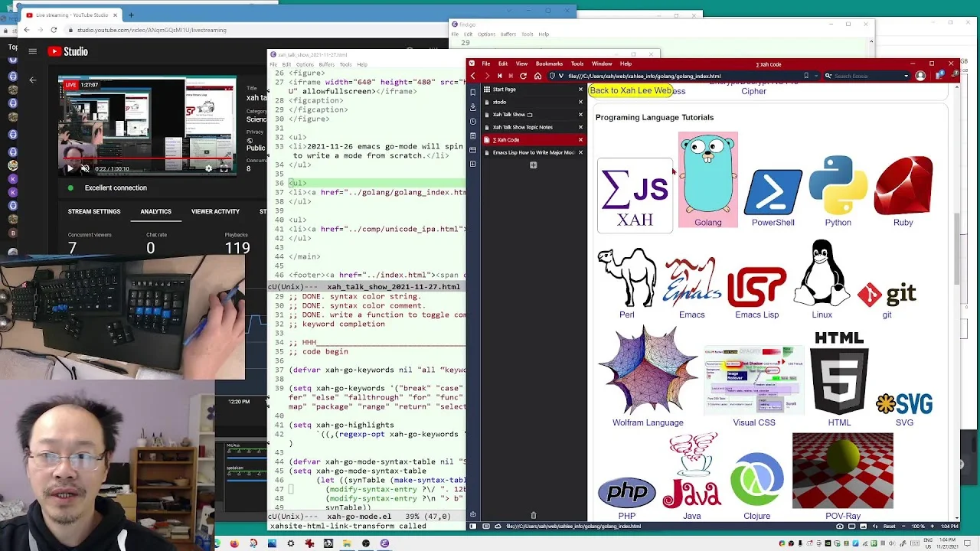Unmute the live stream preview
The width and height of the screenshot is (980, 551).
pos(85,168)
